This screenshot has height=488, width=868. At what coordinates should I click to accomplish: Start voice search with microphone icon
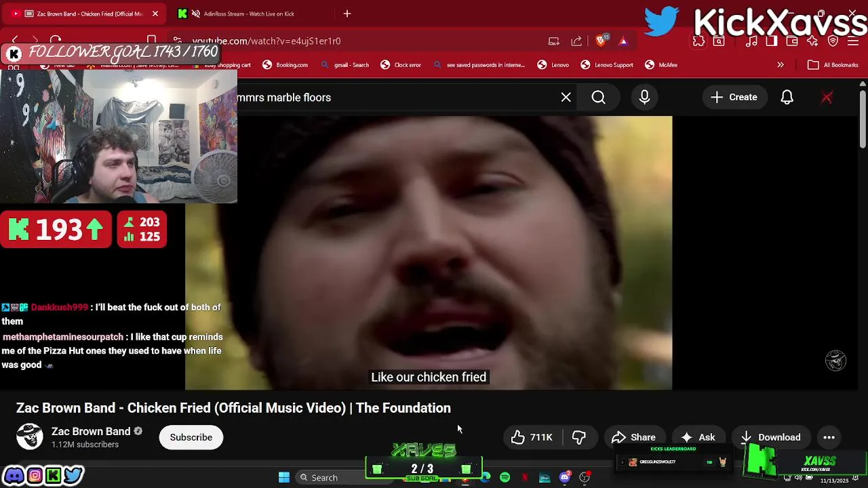644,98
